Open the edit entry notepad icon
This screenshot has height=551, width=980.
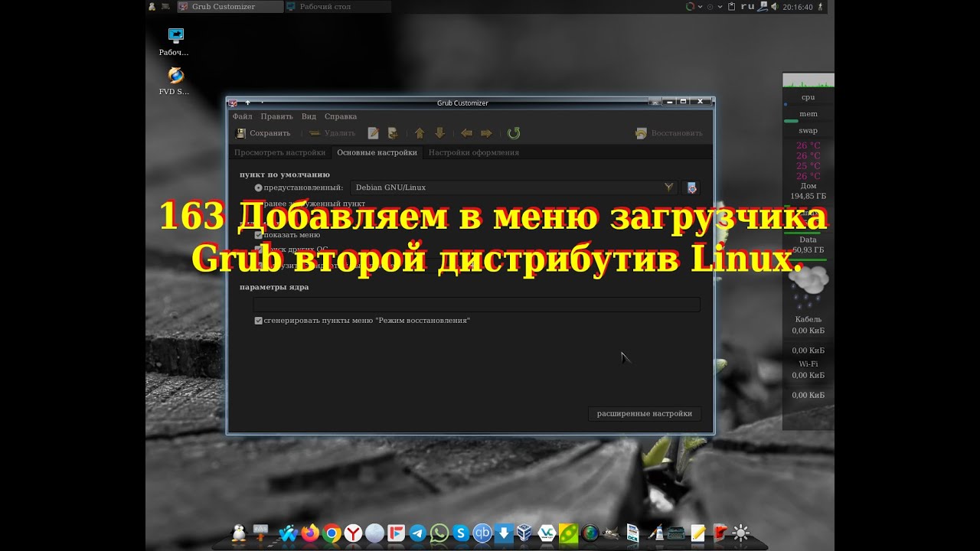click(374, 133)
